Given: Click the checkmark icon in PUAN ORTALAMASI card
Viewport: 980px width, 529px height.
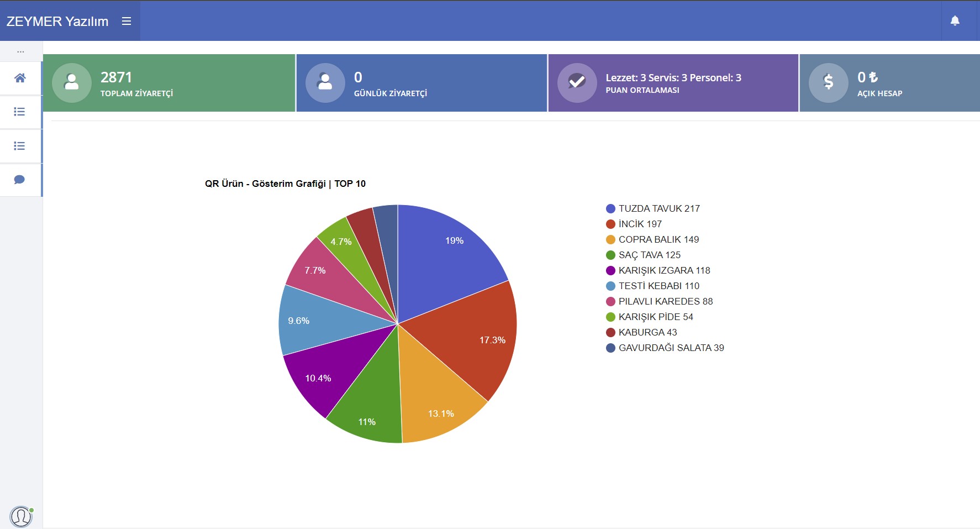Looking at the screenshot, I should click(577, 82).
